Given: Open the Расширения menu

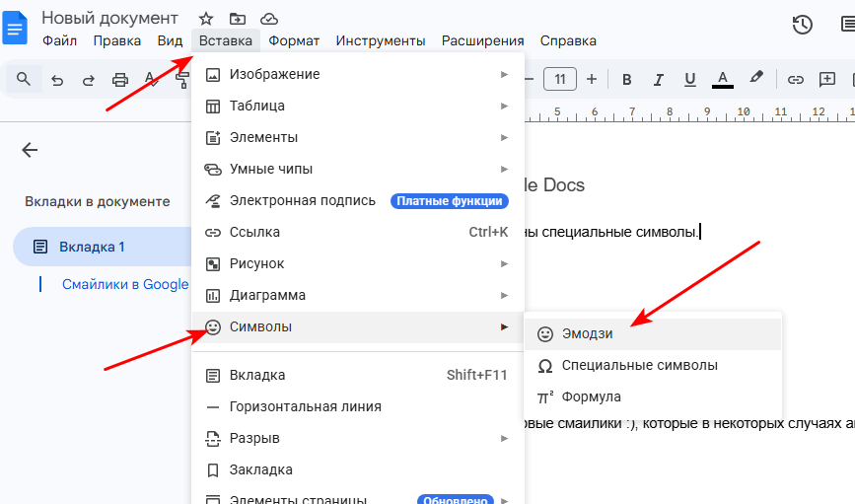Looking at the screenshot, I should (x=482, y=40).
